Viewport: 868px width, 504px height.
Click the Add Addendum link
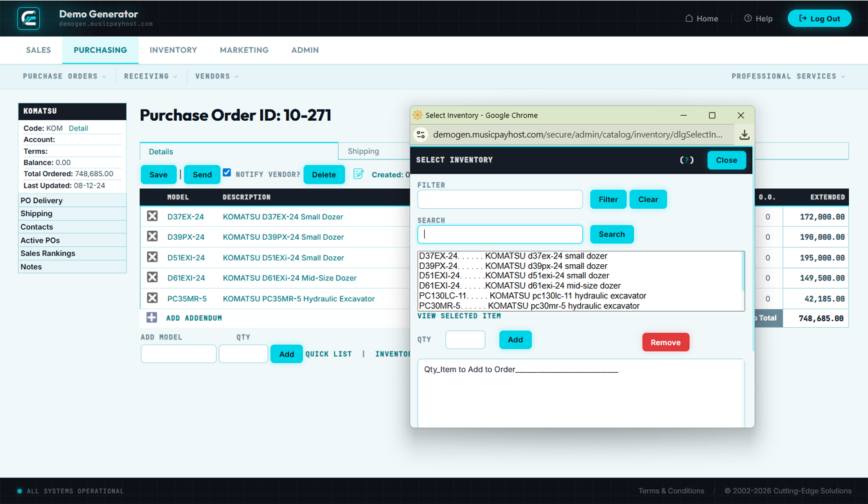tap(194, 318)
